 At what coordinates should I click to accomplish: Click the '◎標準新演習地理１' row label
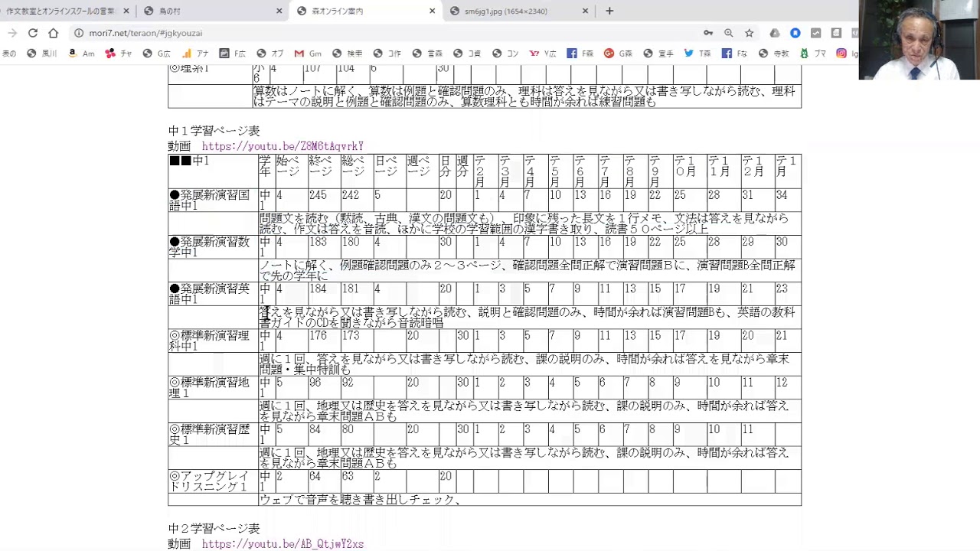click(x=210, y=387)
